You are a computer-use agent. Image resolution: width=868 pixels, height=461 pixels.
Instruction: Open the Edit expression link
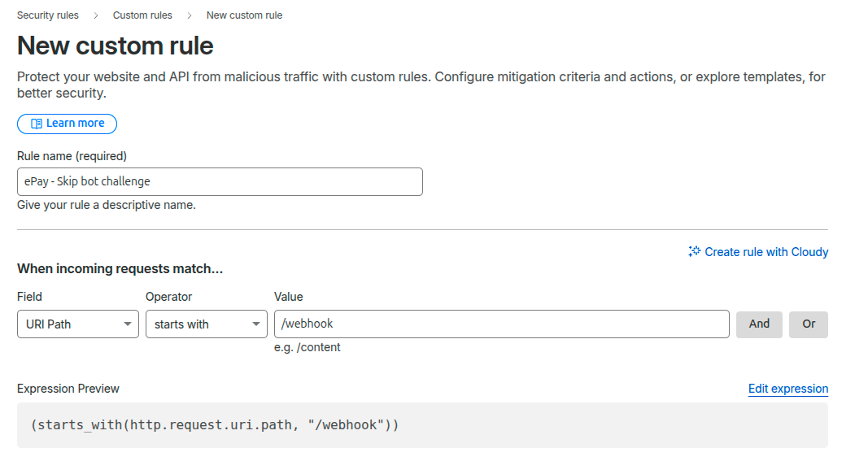(x=787, y=389)
